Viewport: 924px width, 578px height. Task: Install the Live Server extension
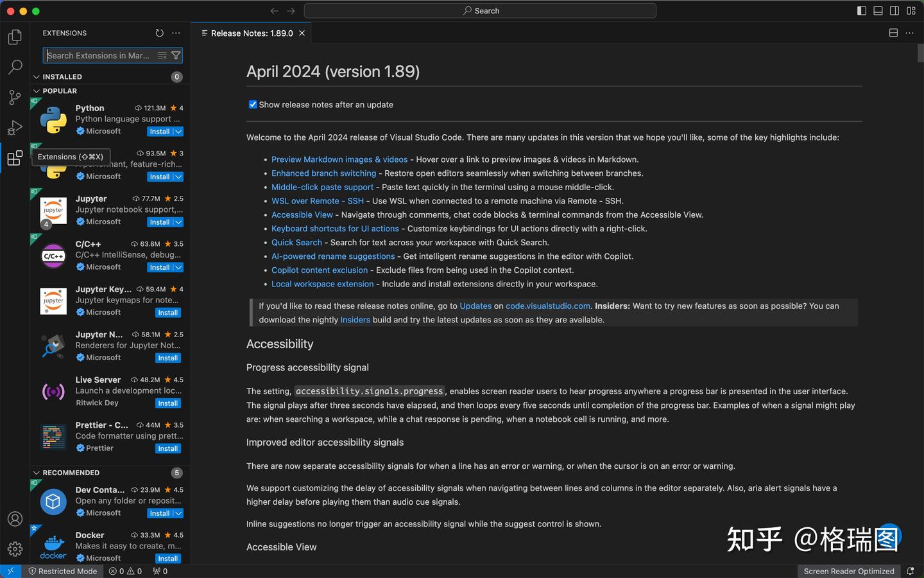coord(167,403)
